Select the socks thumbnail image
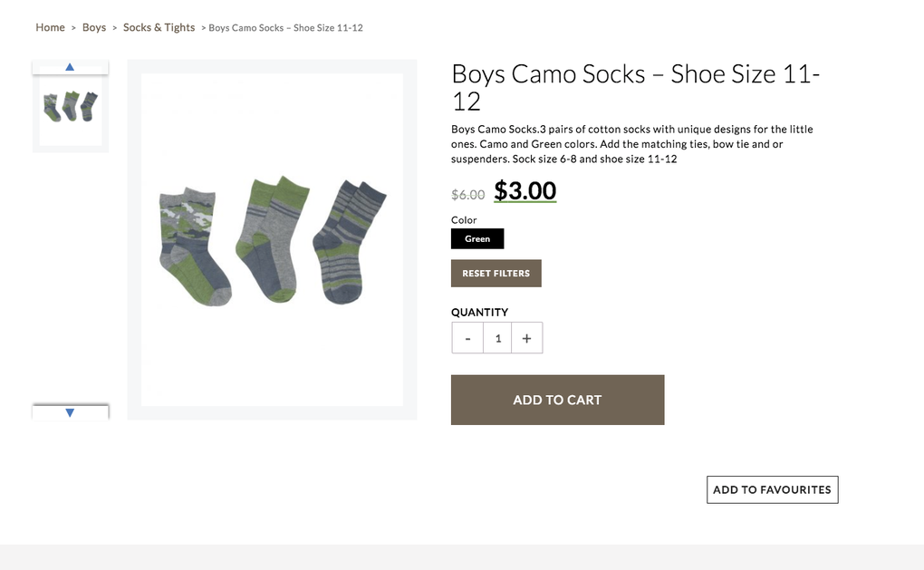This screenshot has width=924, height=570. [x=70, y=107]
